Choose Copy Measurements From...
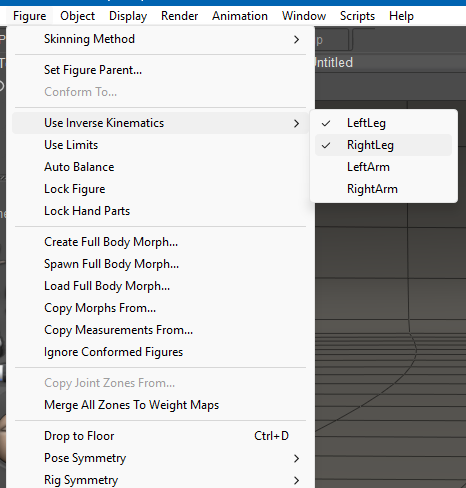This screenshot has width=466, height=488. coord(160,330)
